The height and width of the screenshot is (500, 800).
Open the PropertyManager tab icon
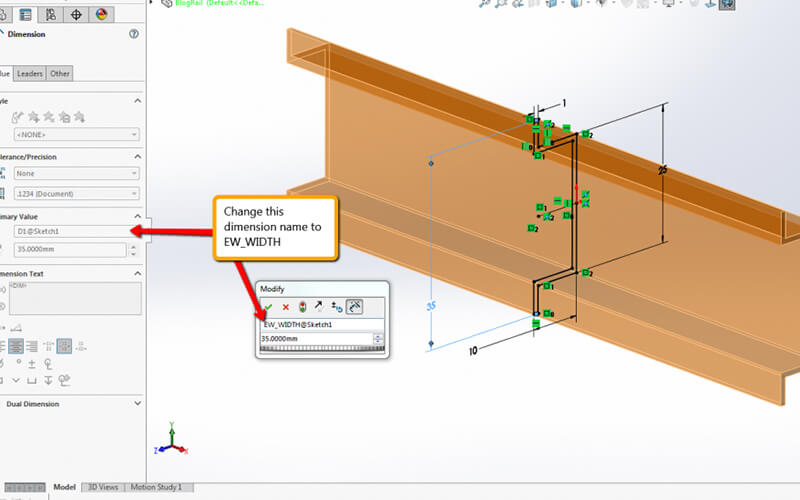click(x=25, y=14)
